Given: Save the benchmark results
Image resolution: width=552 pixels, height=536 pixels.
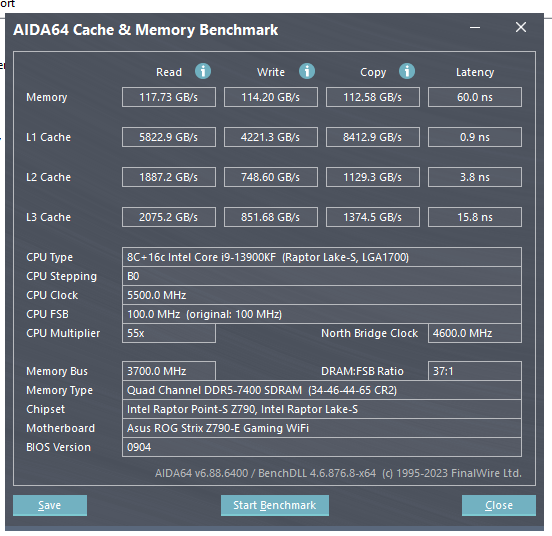Looking at the screenshot, I should [x=50, y=505].
